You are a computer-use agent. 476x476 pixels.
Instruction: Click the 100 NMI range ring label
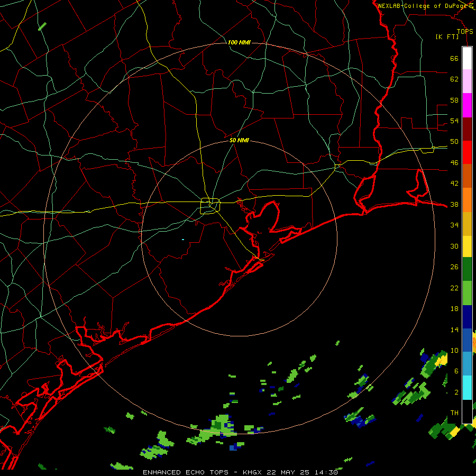coord(239,42)
